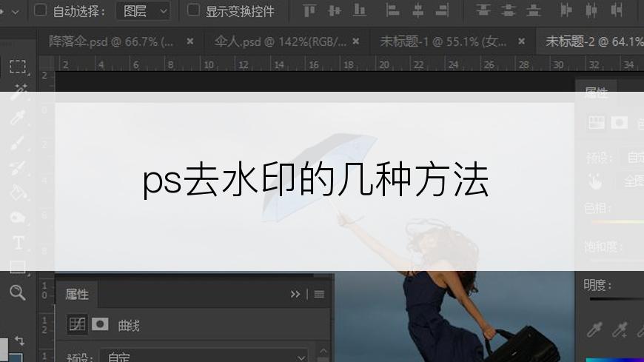Close the 未标题-1 document tab
This screenshot has height=362, width=644.
point(521,41)
